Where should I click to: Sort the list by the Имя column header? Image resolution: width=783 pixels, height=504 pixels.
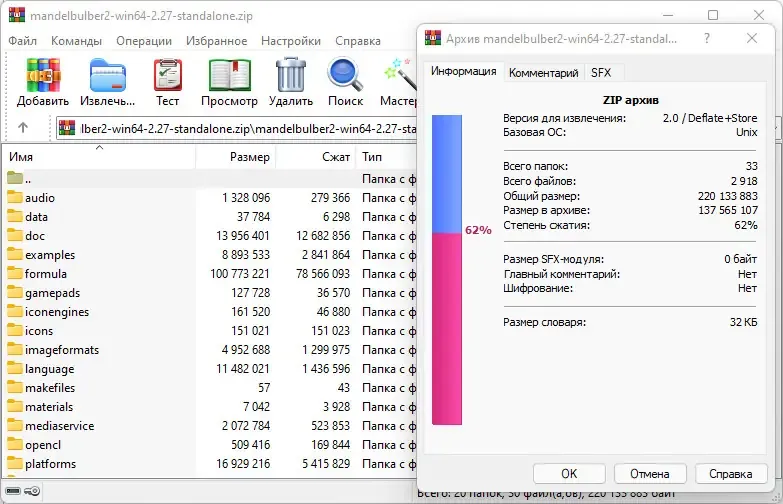99,157
